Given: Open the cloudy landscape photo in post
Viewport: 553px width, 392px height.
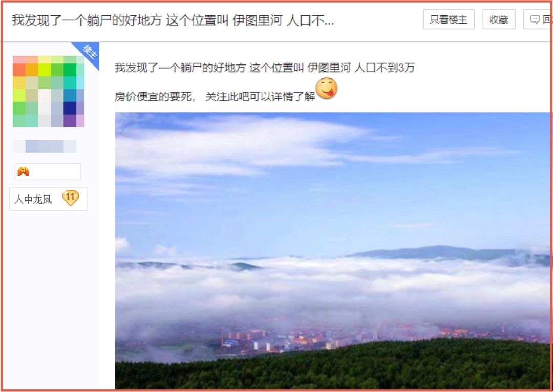Looking at the screenshot, I should 332,251.
